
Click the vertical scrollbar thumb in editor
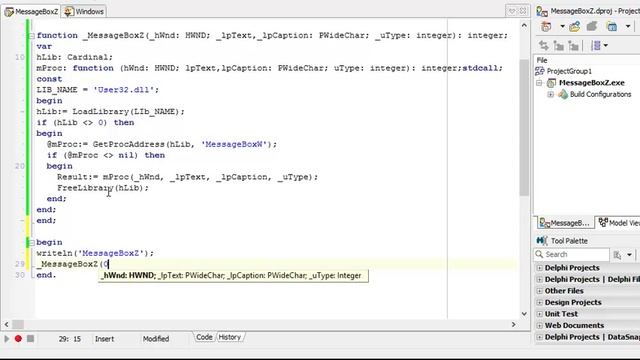(x=524, y=127)
